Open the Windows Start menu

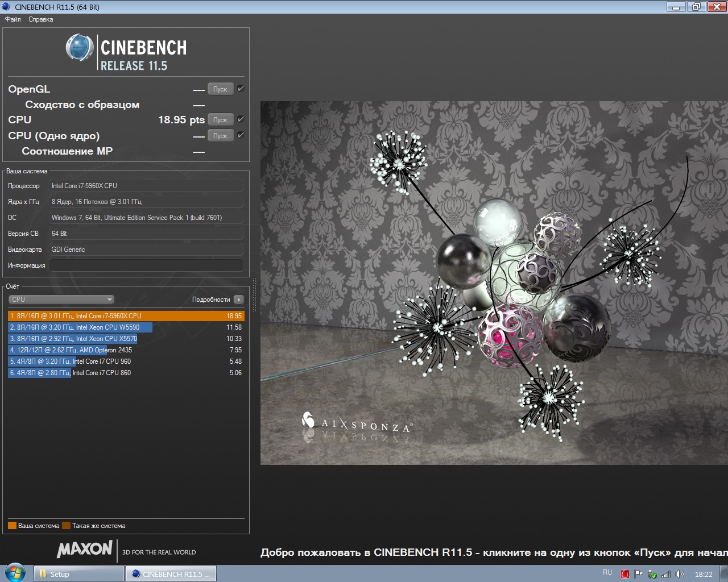[15, 573]
